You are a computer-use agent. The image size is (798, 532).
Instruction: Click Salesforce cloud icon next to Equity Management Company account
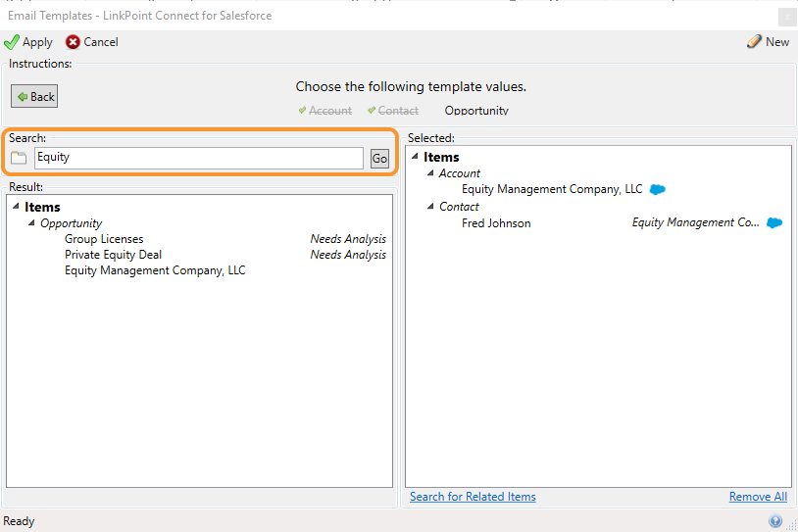[658, 190]
